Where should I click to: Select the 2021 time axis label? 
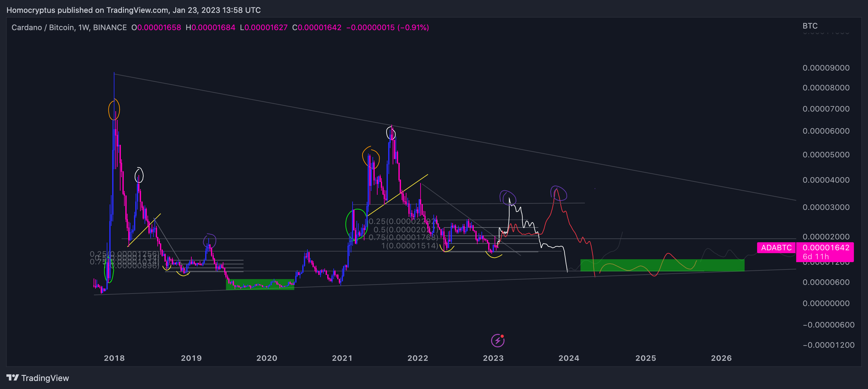[x=342, y=358]
